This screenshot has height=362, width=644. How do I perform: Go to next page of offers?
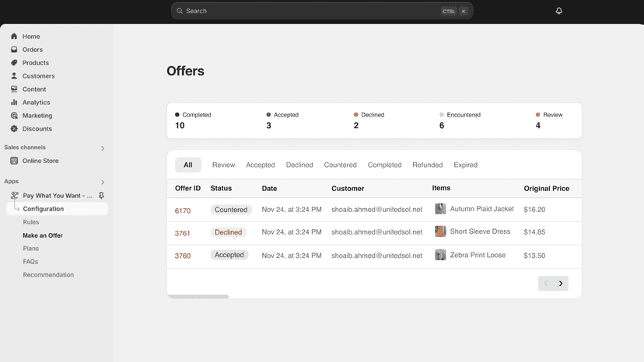(x=561, y=284)
